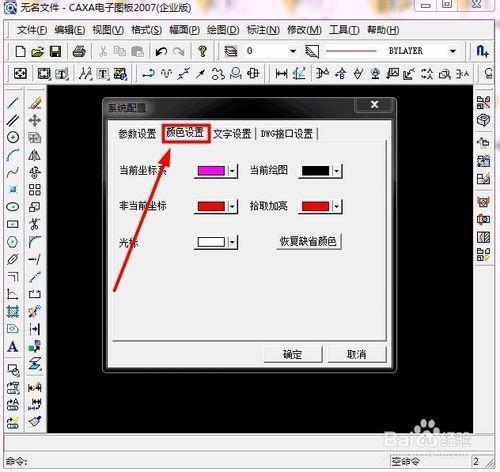The height and width of the screenshot is (472, 500).
Task: Click the white 光标 color swatch
Action: point(211,242)
